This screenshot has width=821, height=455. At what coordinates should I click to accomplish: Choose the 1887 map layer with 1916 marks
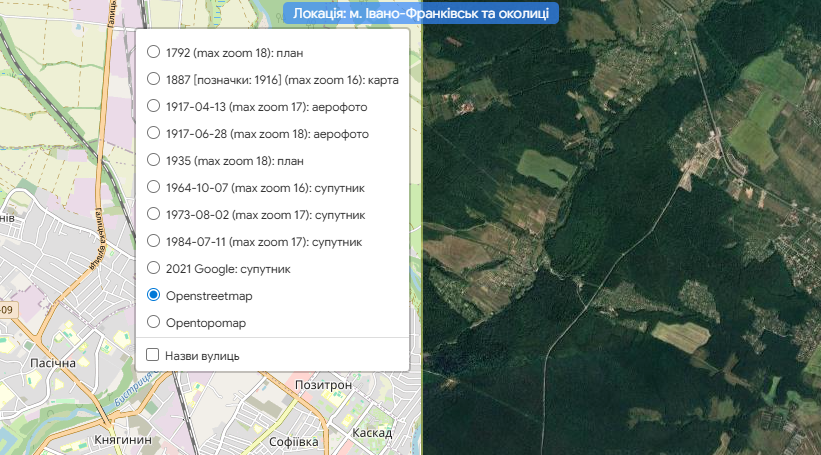coord(153,79)
